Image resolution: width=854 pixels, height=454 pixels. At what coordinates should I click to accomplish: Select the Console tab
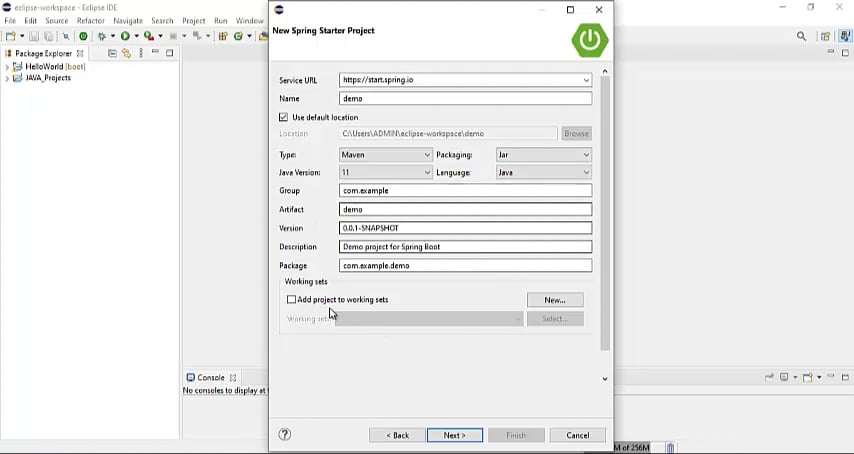(210, 377)
